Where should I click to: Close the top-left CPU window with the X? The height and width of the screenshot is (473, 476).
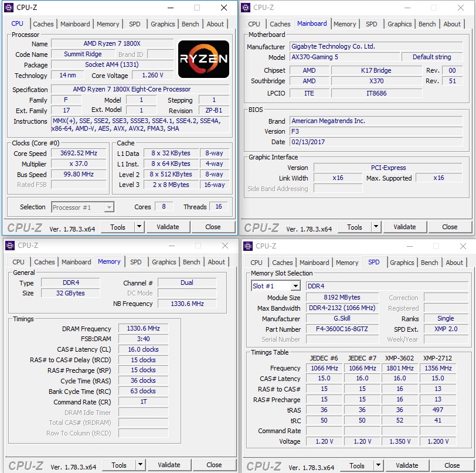click(224, 8)
